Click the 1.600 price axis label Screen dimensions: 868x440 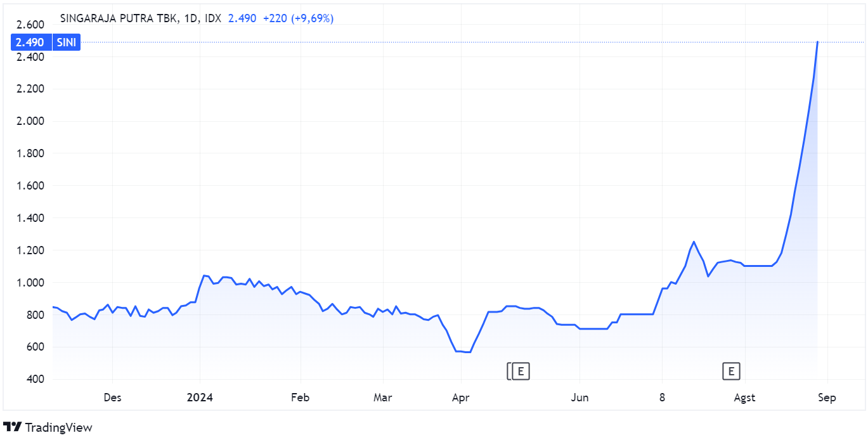coord(30,186)
